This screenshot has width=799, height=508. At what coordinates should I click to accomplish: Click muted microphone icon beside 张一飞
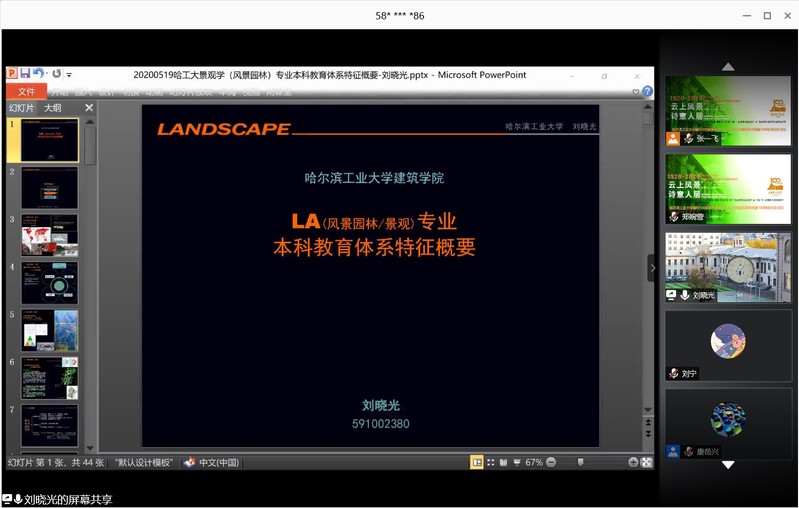pos(688,139)
